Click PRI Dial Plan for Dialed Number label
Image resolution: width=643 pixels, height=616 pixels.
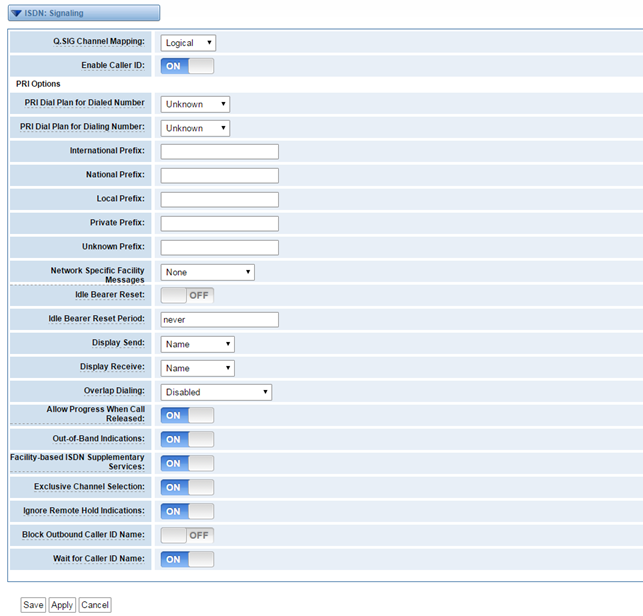pos(84,103)
